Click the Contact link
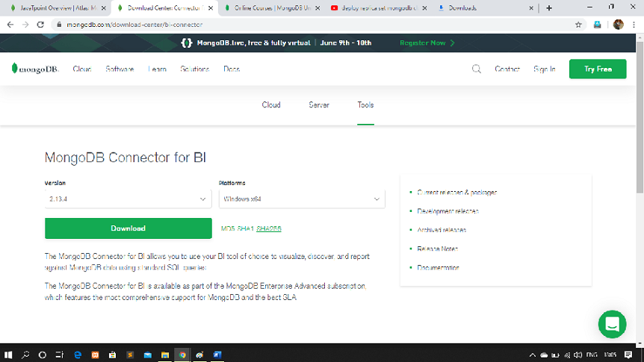Image resolution: width=644 pixels, height=362 pixels. coord(507,69)
